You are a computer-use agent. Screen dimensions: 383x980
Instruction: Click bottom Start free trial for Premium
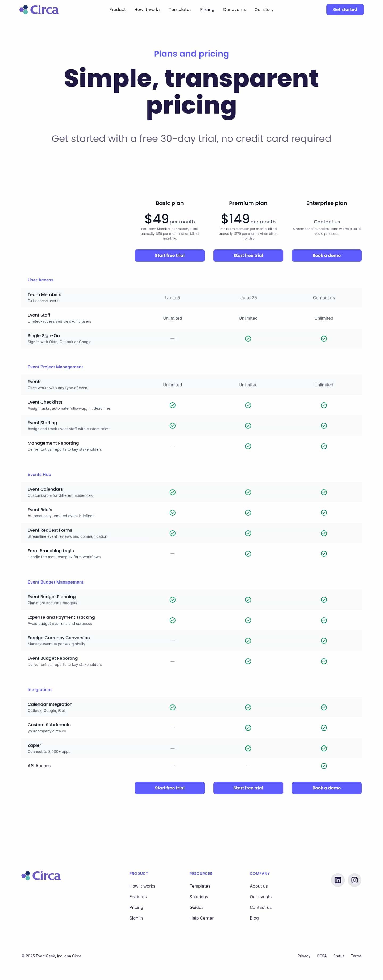[248, 788]
